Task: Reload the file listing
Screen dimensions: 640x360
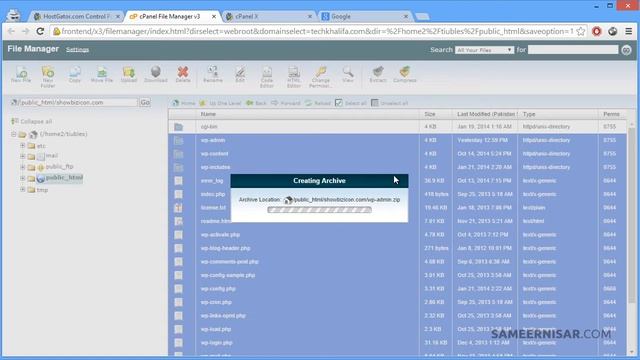Action: (x=318, y=103)
